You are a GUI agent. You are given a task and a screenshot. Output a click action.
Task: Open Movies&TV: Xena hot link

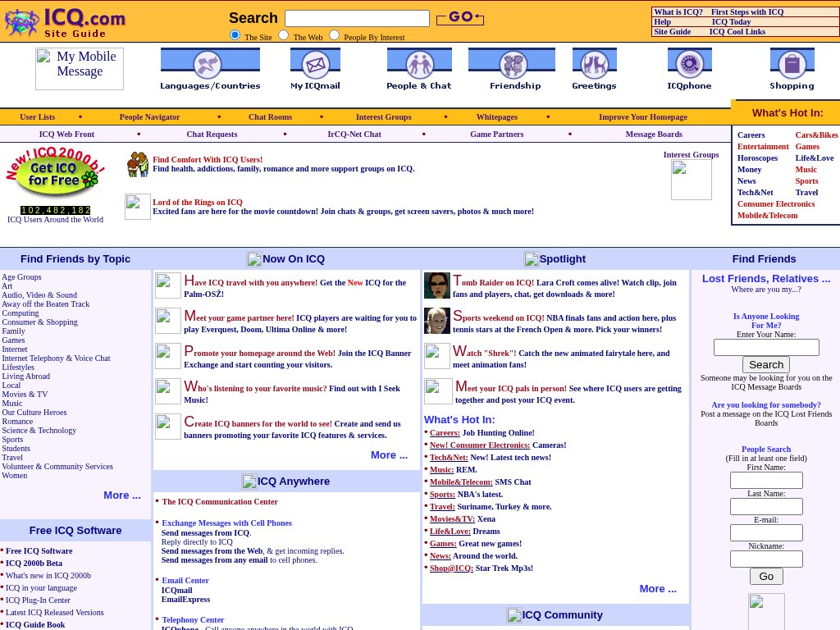coord(463,518)
